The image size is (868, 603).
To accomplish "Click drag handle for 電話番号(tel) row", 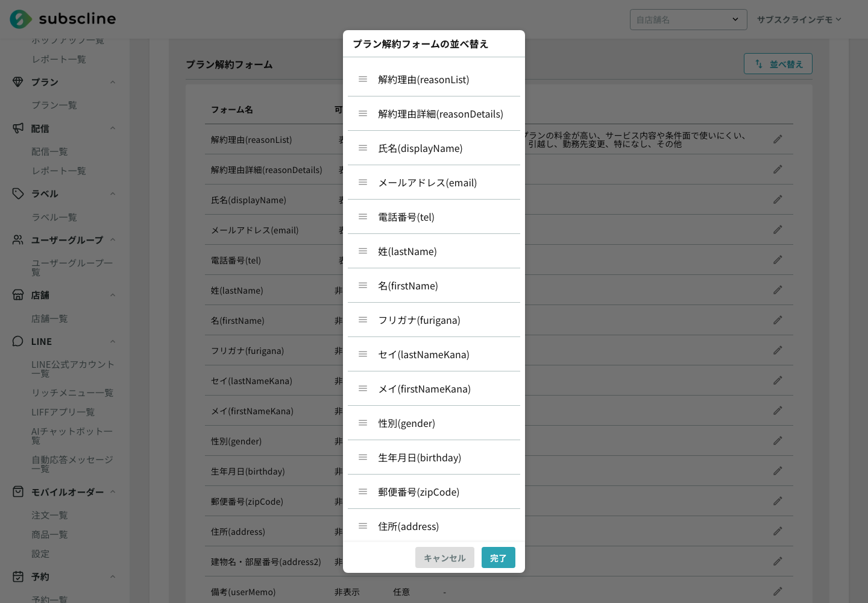I will click(363, 216).
